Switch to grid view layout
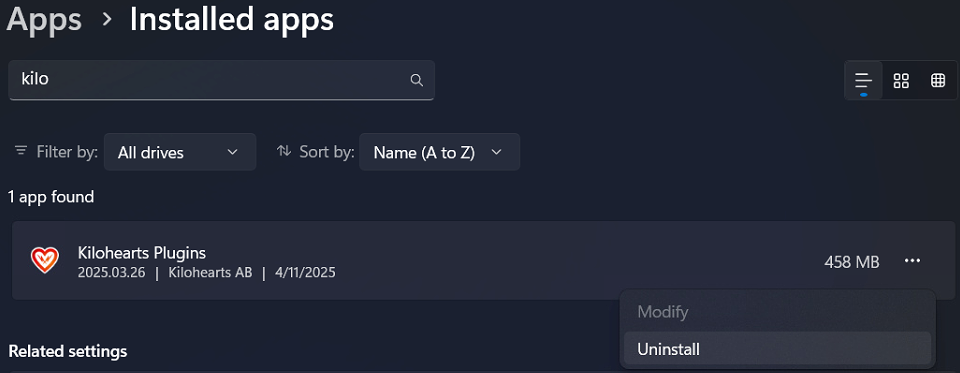The image size is (960, 373). pos(901,80)
